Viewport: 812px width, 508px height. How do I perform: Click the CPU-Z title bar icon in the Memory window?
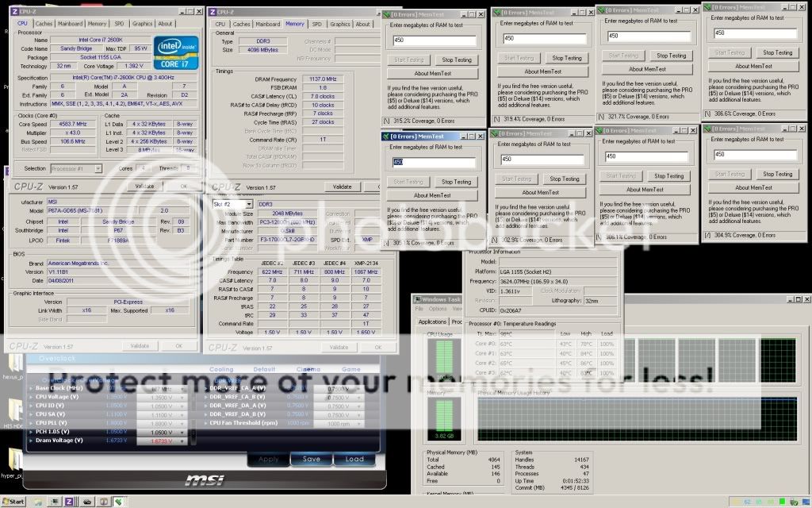point(213,12)
